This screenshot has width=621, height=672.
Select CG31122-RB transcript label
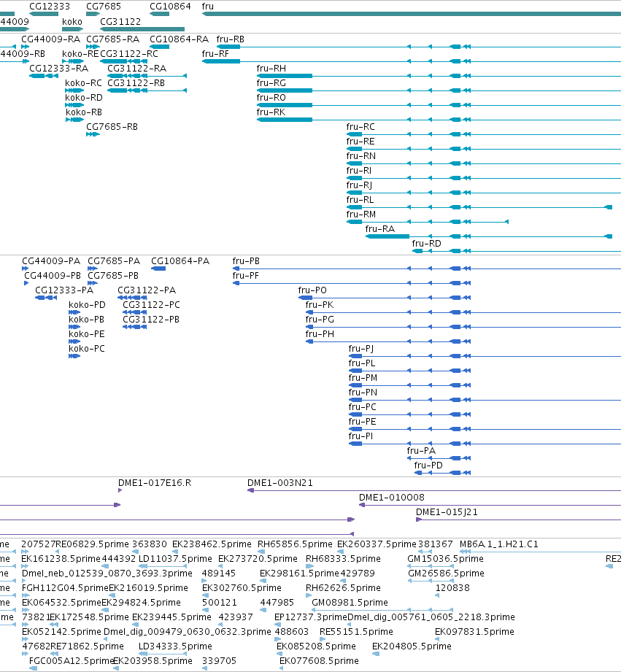click(136, 82)
